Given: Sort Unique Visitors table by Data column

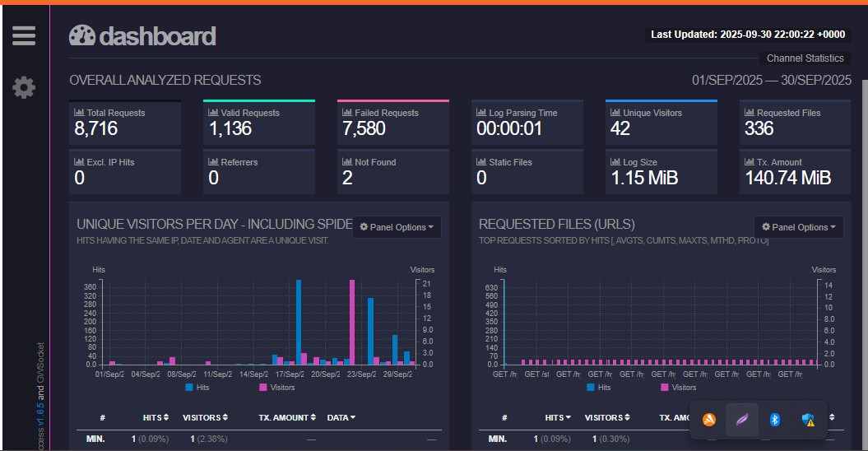Looking at the screenshot, I should click(341, 417).
